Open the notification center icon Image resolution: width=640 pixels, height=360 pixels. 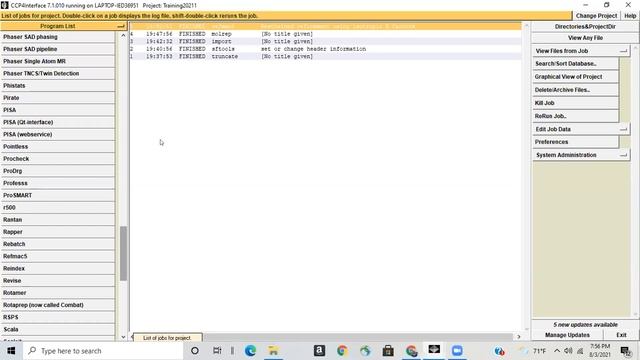pyautogui.click(x=626, y=351)
